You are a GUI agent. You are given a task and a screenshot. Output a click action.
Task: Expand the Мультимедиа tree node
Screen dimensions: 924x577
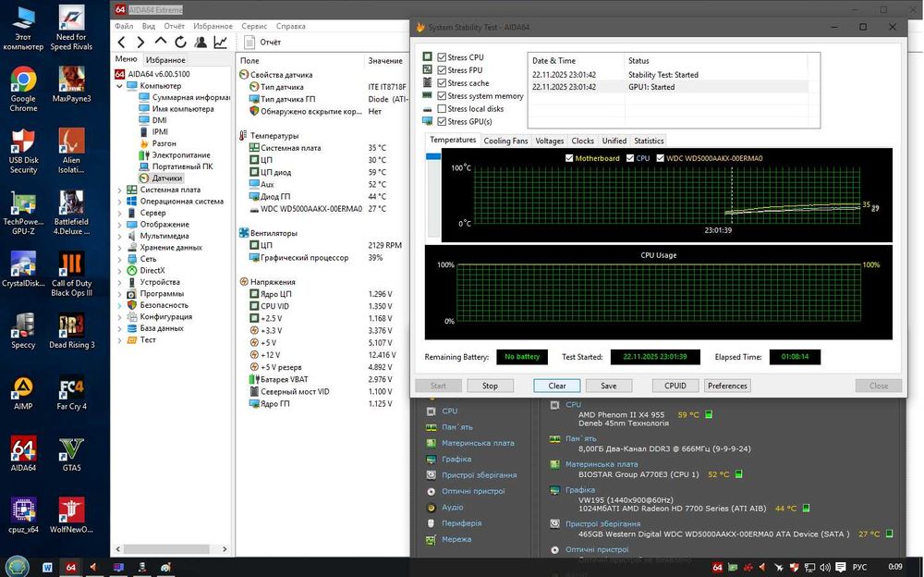coord(119,236)
